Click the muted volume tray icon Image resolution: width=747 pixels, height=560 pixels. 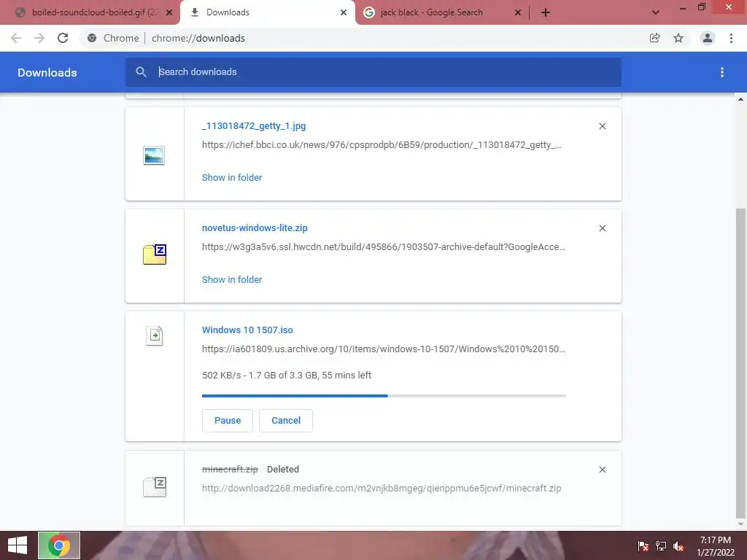tap(678, 545)
